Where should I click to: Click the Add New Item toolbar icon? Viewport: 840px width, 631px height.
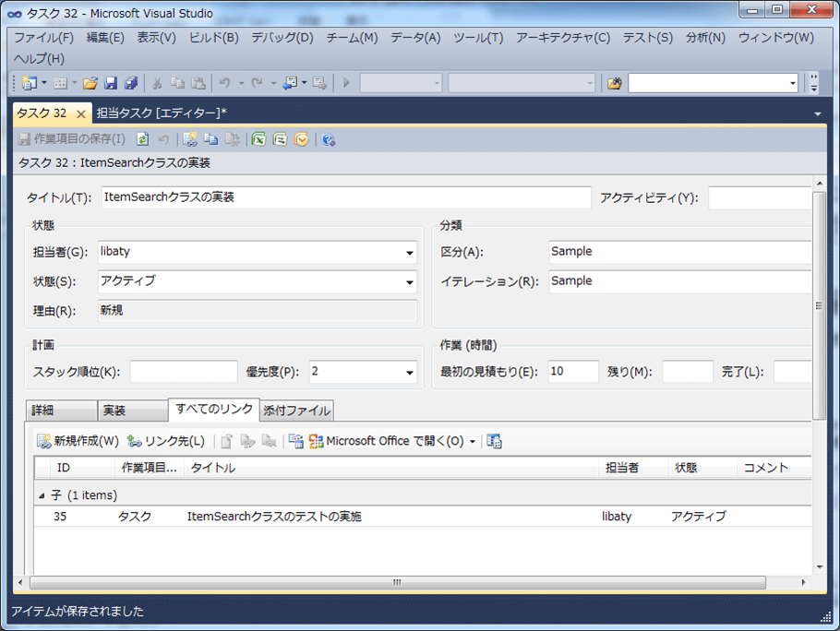click(61, 83)
